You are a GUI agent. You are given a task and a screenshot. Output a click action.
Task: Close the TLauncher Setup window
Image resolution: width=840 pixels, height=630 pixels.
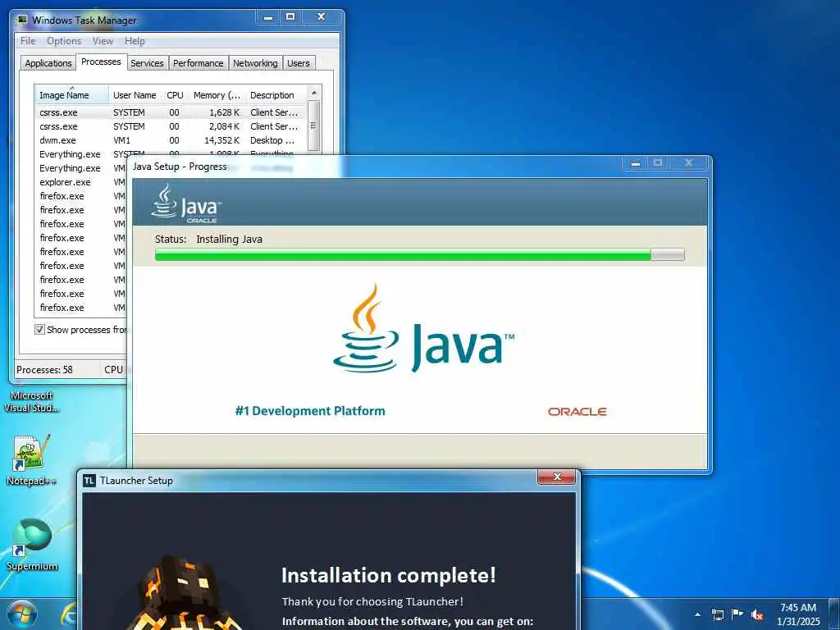(x=557, y=477)
